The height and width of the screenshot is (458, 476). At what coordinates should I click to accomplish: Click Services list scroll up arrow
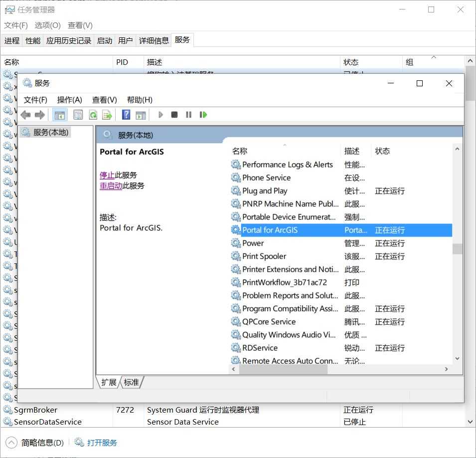pos(457,149)
